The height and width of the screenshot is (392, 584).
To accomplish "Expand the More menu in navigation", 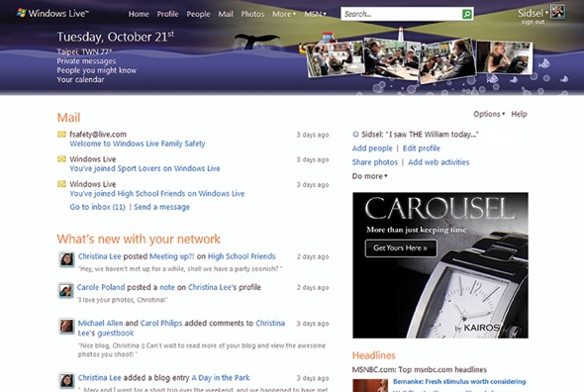I will [284, 14].
